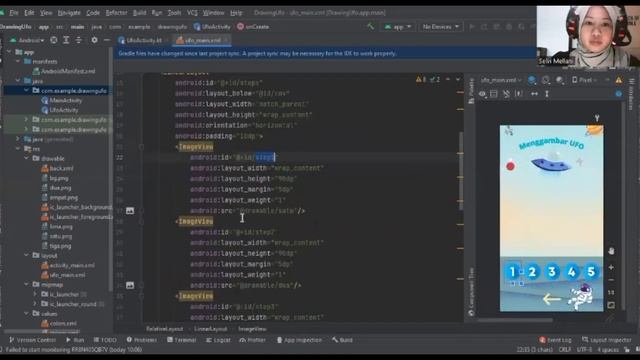
Task: Open Project panel gear settings
Action: click(x=94, y=40)
